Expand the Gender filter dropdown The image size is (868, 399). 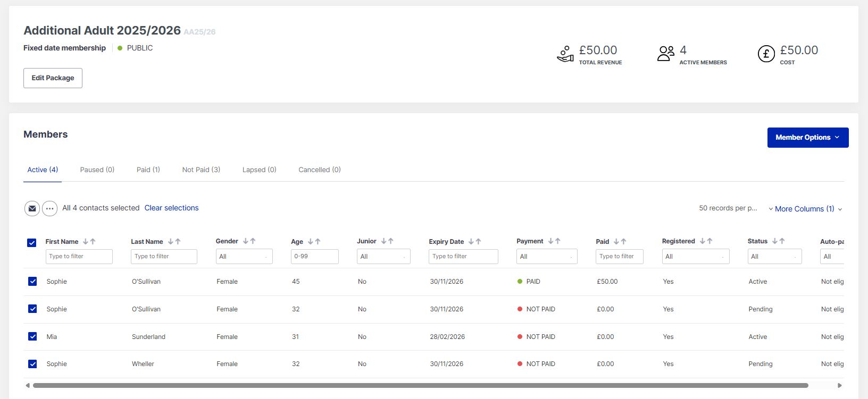click(x=244, y=257)
